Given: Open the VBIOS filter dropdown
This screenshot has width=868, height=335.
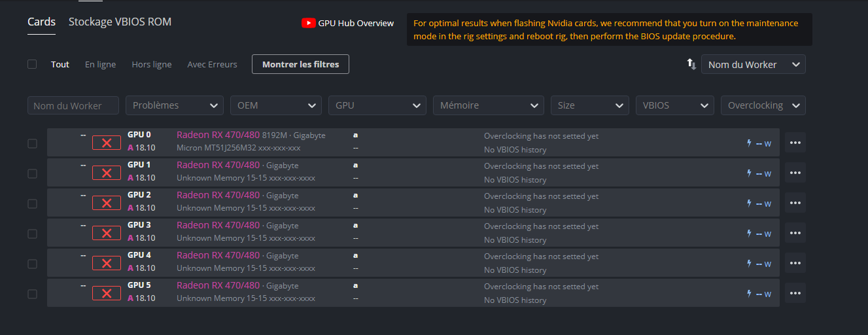Looking at the screenshot, I should point(674,105).
